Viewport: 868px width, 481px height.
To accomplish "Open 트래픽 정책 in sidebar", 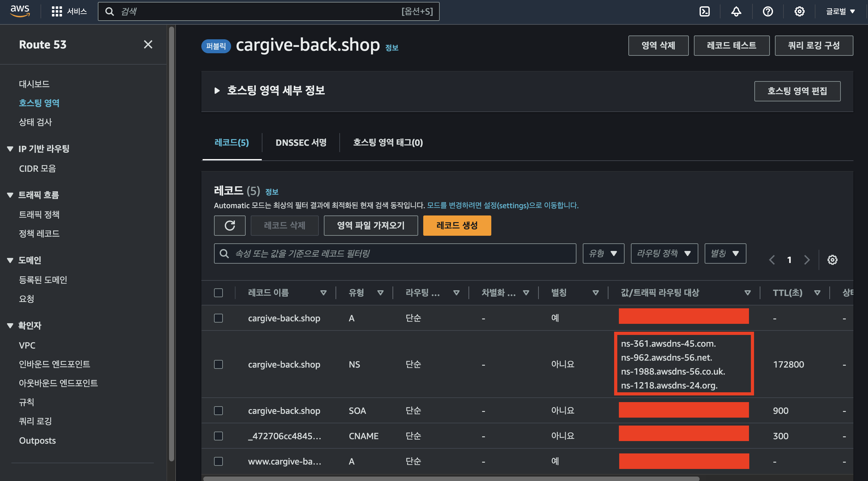I will [x=39, y=214].
